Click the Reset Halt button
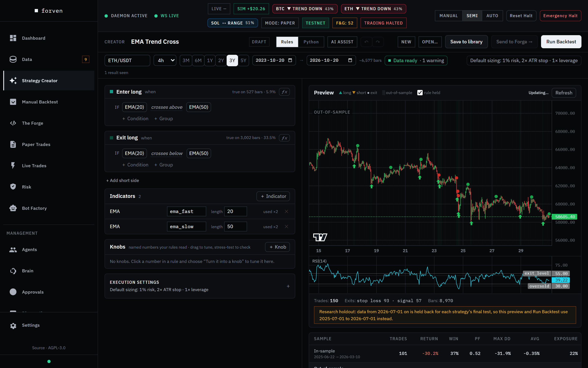 click(x=521, y=16)
